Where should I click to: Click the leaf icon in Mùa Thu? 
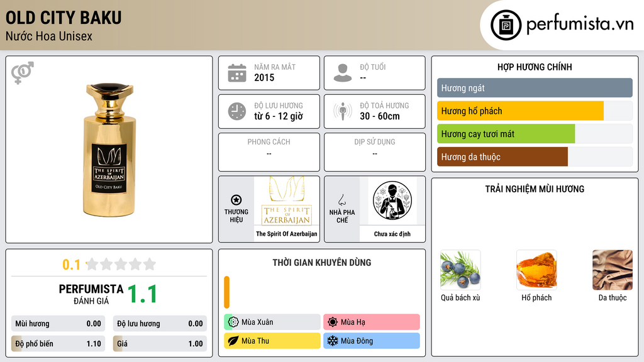pyautogui.click(x=233, y=341)
